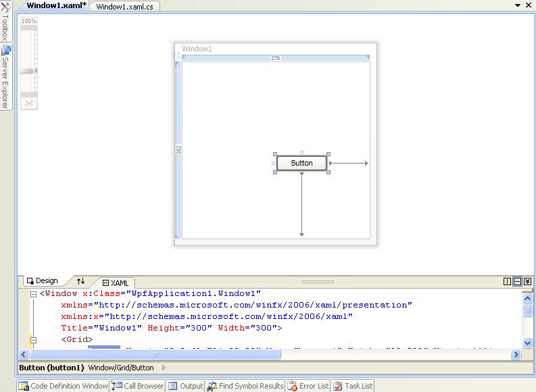
Task: Click the XAML scrollbar down arrow
Action: tap(527, 343)
